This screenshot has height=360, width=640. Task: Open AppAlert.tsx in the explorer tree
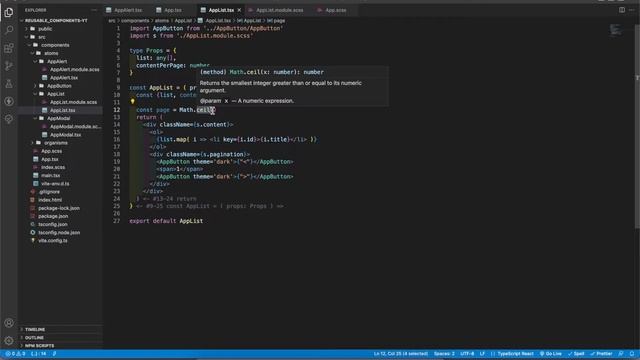click(x=64, y=78)
